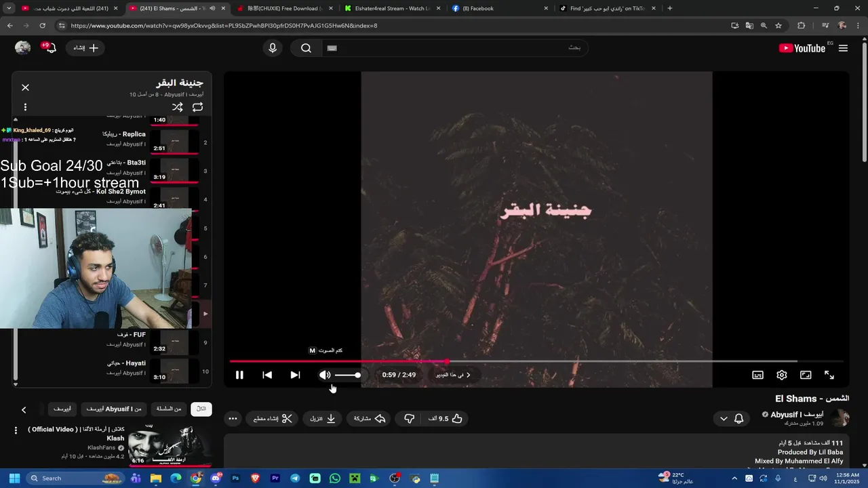Viewport: 868px width, 488px height.
Task: Open more actions (three dots) under the video
Action: (x=233, y=419)
